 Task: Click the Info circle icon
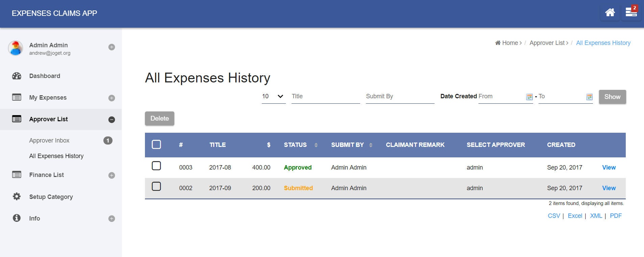pyautogui.click(x=17, y=218)
